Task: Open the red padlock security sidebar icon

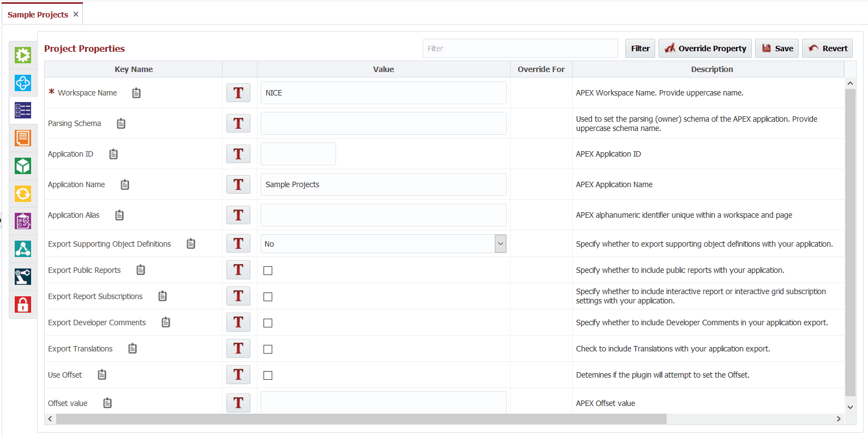Action: 23,304
